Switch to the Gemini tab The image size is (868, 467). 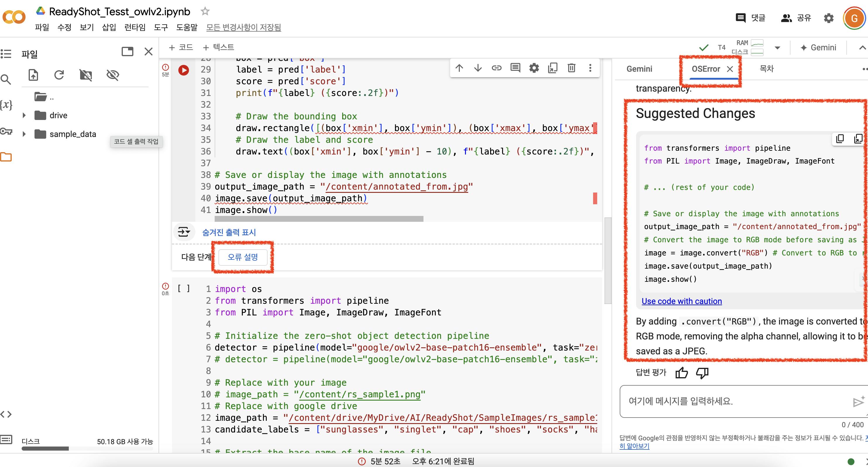click(639, 69)
